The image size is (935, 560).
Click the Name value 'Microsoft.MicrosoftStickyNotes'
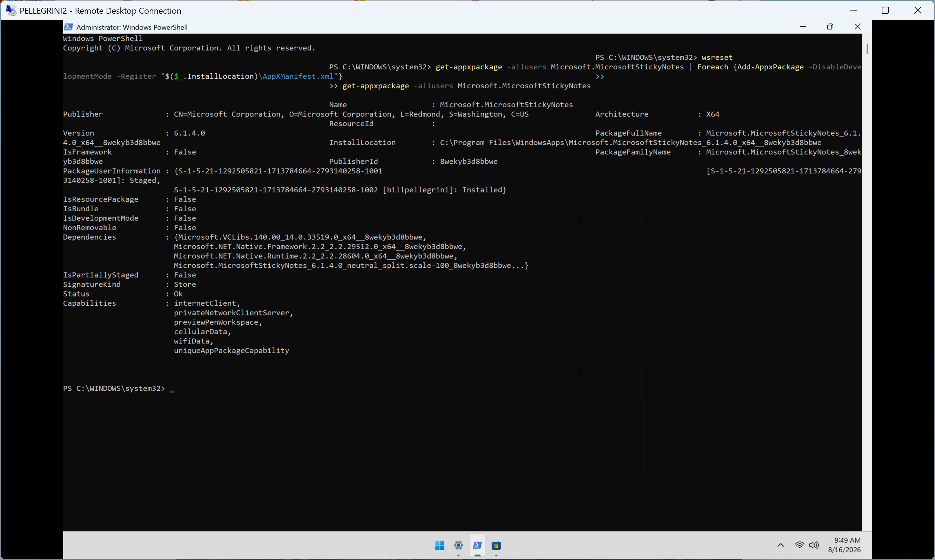(x=506, y=104)
